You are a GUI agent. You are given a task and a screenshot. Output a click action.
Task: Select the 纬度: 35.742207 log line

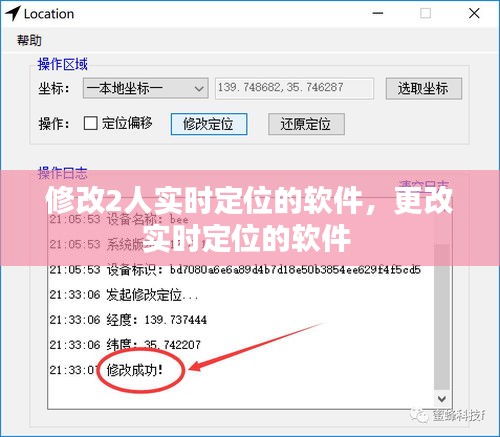click(x=125, y=345)
